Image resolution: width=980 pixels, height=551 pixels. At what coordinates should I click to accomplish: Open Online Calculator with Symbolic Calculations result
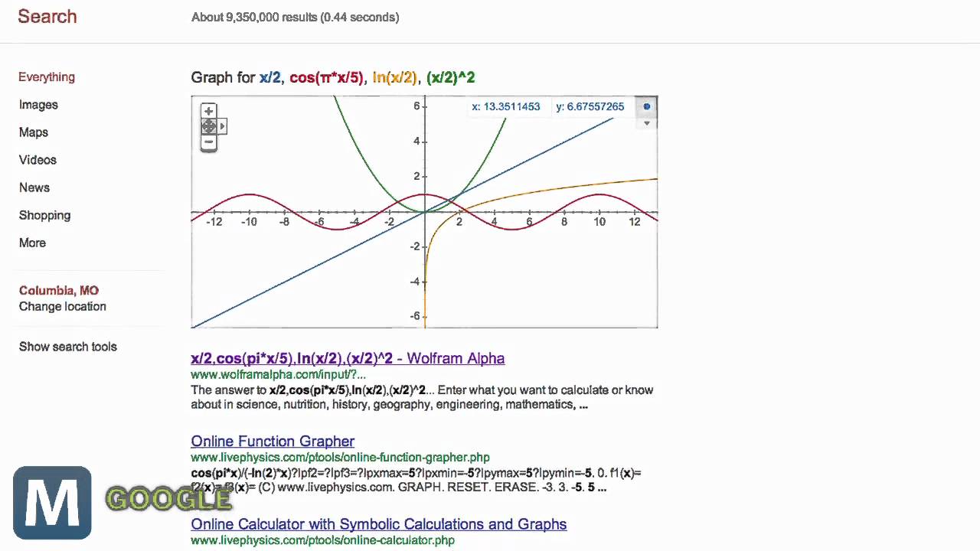click(x=379, y=524)
